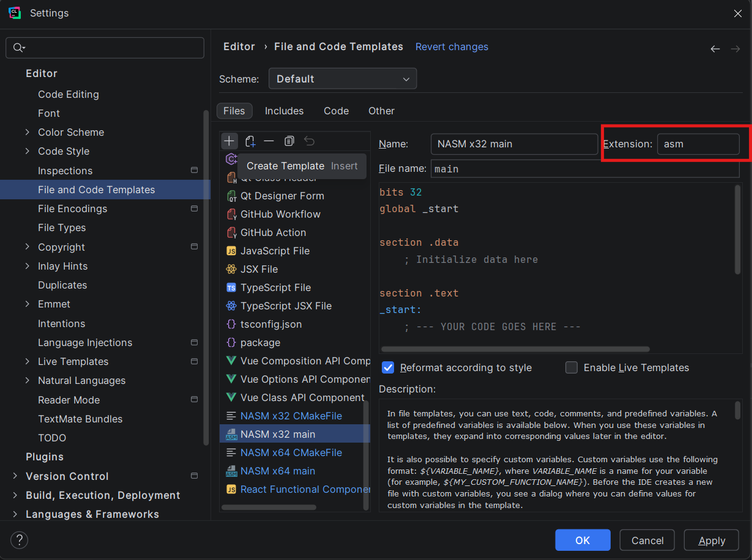Expand the Code Style node
The width and height of the screenshot is (752, 560).
28,151
